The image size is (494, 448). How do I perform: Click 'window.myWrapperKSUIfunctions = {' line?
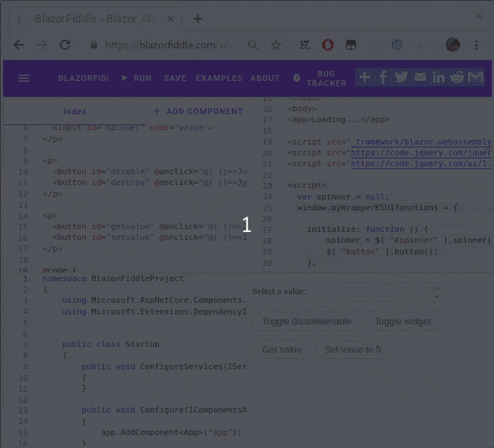pyautogui.click(x=377, y=208)
